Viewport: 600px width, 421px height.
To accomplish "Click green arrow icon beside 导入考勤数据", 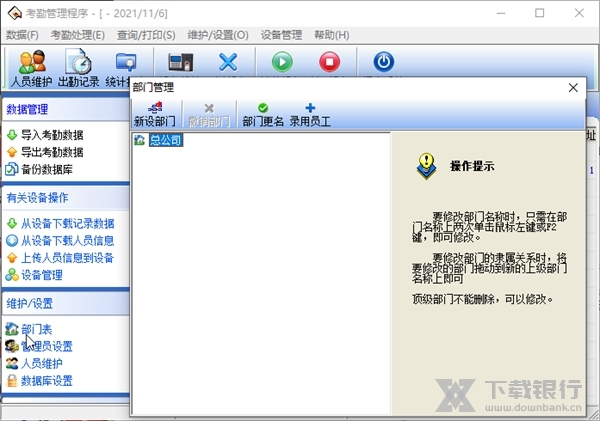I will point(12,135).
